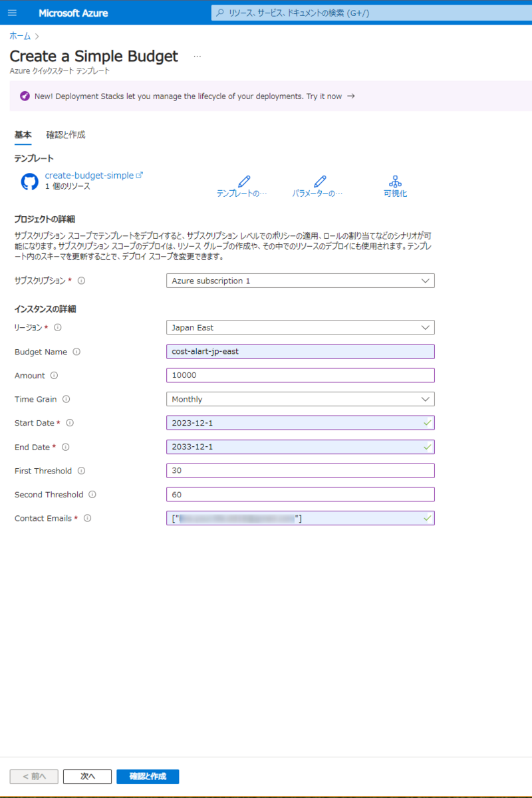Image resolution: width=532 pixels, height=798 pixels.
Task: Click the template edit pencil icon
Action: coord(243,181)
